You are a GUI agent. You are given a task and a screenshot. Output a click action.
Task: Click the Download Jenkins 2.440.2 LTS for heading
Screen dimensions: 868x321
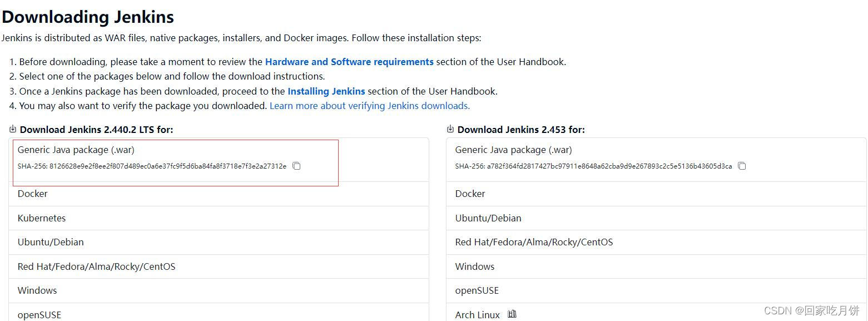tap(97, 130)
